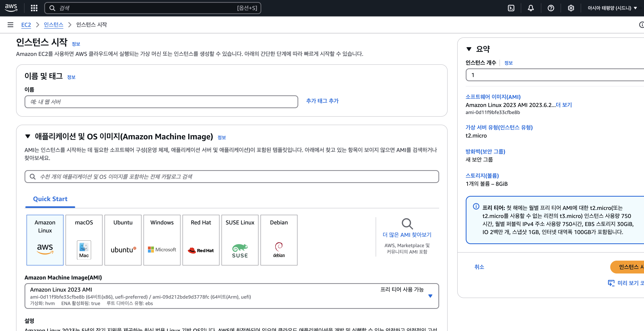The height and width of the screenshot is (331, 644).
Task: Expand the Amazon Linux 2023 AMI dropdown
Action: (430, 296)
